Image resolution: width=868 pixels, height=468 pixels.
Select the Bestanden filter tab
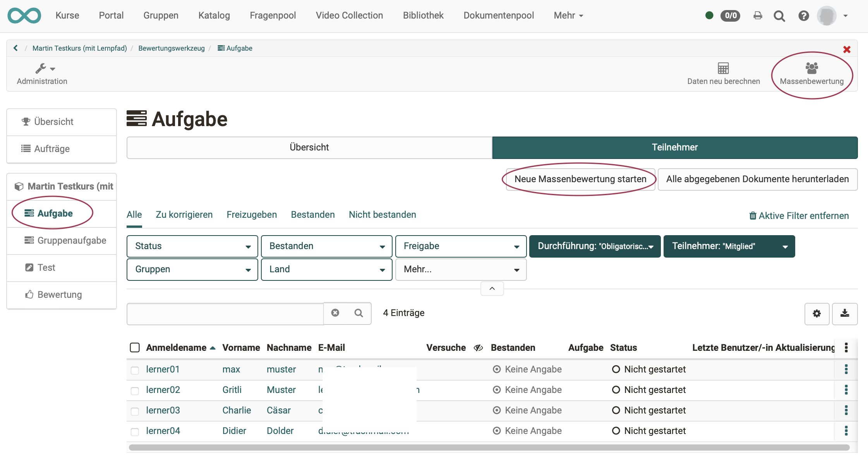pyautogui.click(x=313, y=215)
